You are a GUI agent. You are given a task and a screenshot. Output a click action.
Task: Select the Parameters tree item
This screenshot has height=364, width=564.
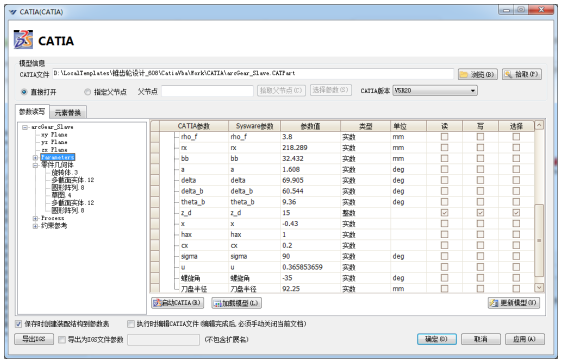(x=58, y=158)
